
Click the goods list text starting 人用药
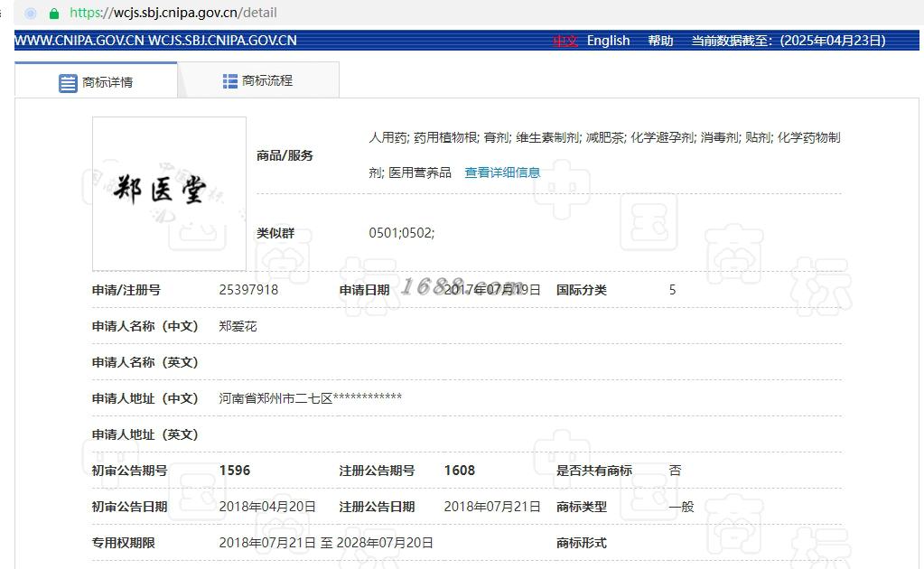(604, 155)
